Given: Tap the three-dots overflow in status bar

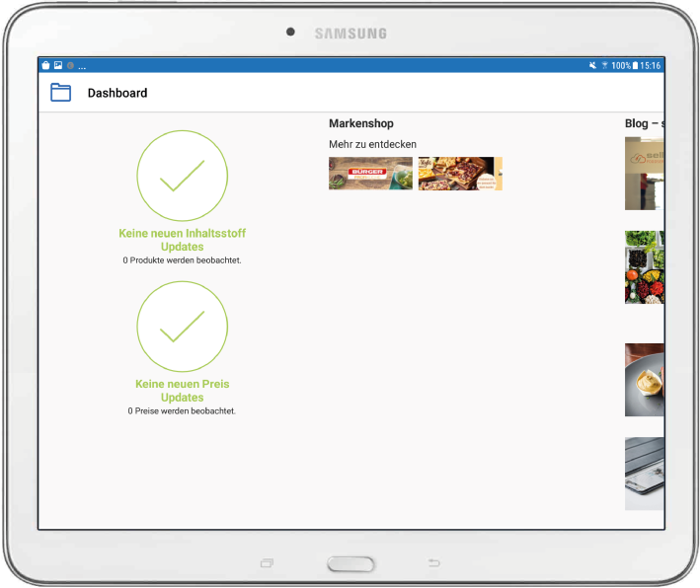Looking at the screenshot, I should coord(82,68).
